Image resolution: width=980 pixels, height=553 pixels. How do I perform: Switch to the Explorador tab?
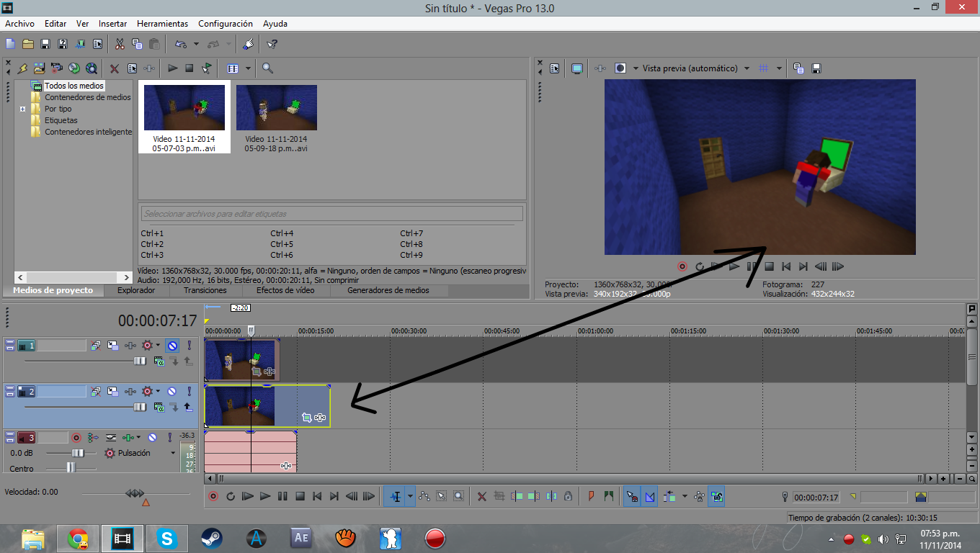(136, 290)
